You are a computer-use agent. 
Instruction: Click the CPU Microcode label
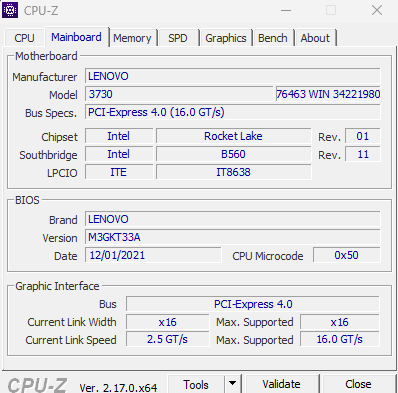pos(268,256)
